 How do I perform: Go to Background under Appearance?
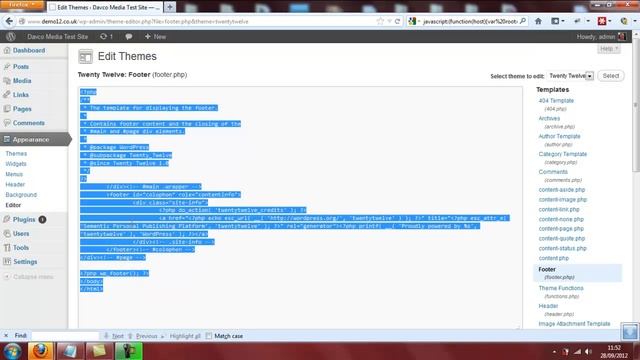click(x=21, y=195)
